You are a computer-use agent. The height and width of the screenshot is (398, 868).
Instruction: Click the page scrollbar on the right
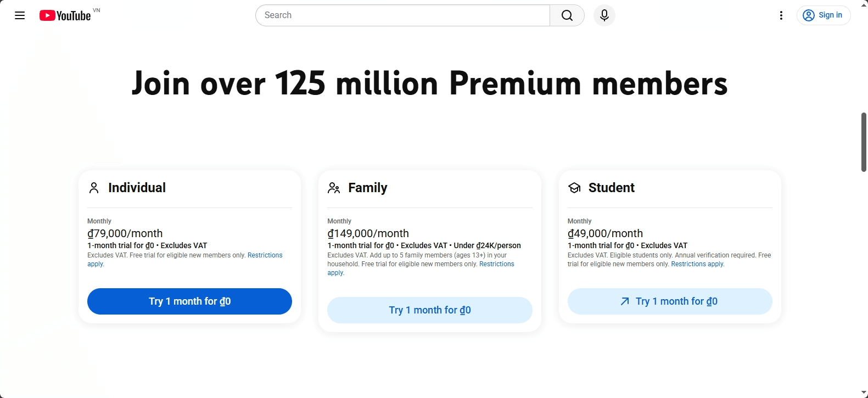863,137
